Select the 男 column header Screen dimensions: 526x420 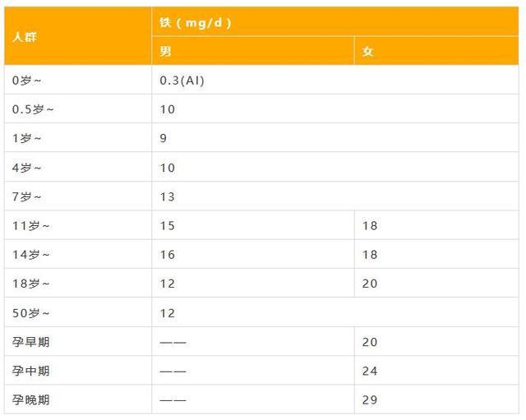[x=166, y=52]
